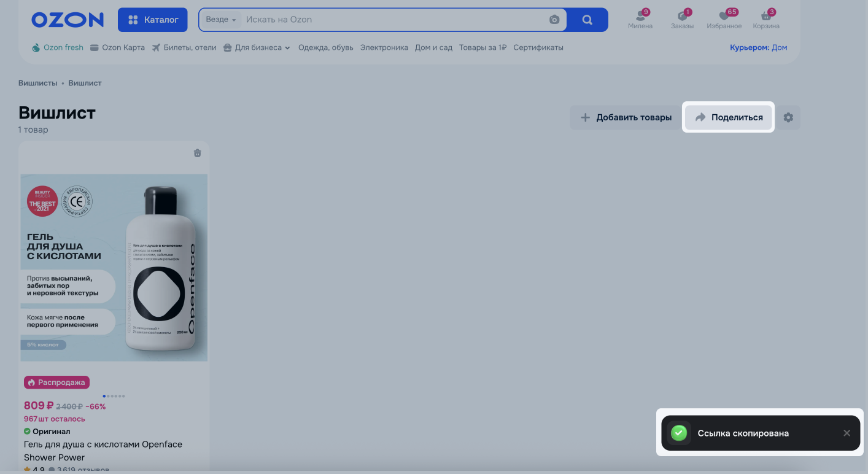Screen dimensions: 868x474
Task: Focus the Искать на Ozon search field
Action: 394,20
